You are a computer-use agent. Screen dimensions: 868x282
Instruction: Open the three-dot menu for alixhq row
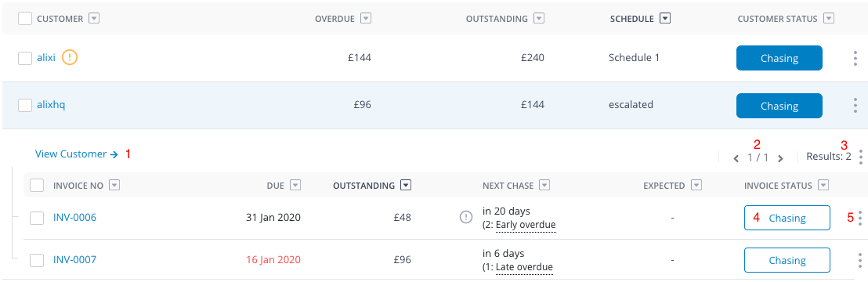click(855, 106)
